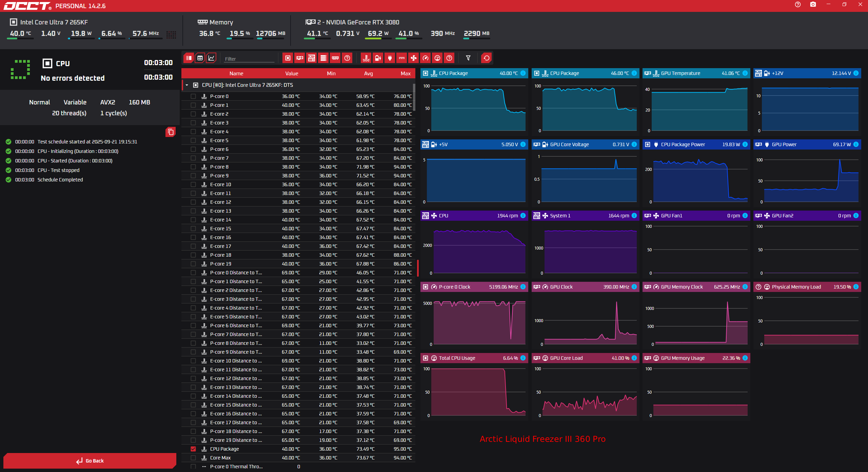This screenshot has height=472, width=868.
Task: Open the help question mark in title bar
Action: [x=798, y=4]
